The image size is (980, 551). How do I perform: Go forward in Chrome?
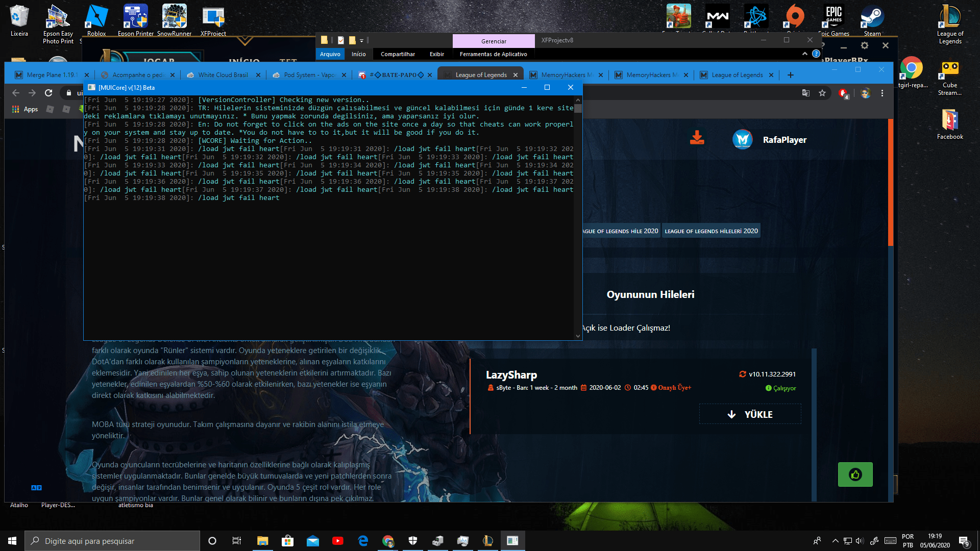32,93
